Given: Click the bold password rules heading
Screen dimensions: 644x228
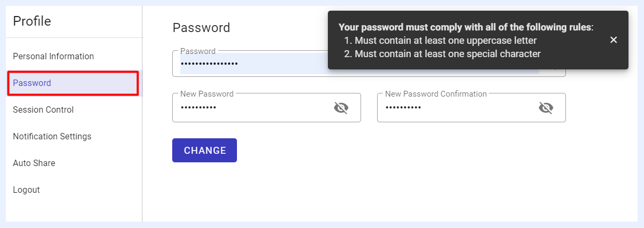Looking at the screenshot, I should click(466, 27).
